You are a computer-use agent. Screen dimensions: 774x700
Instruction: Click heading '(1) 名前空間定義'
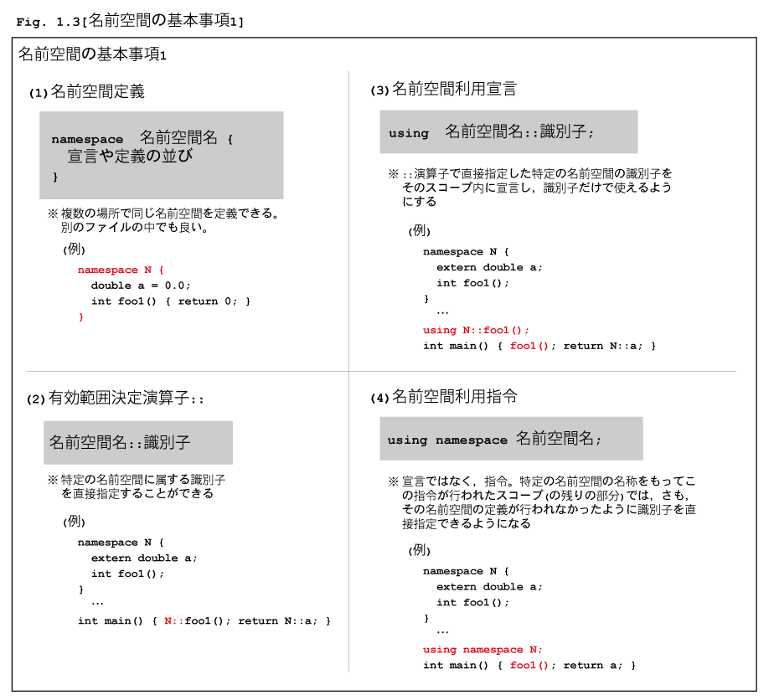click(x=87, y=92)
